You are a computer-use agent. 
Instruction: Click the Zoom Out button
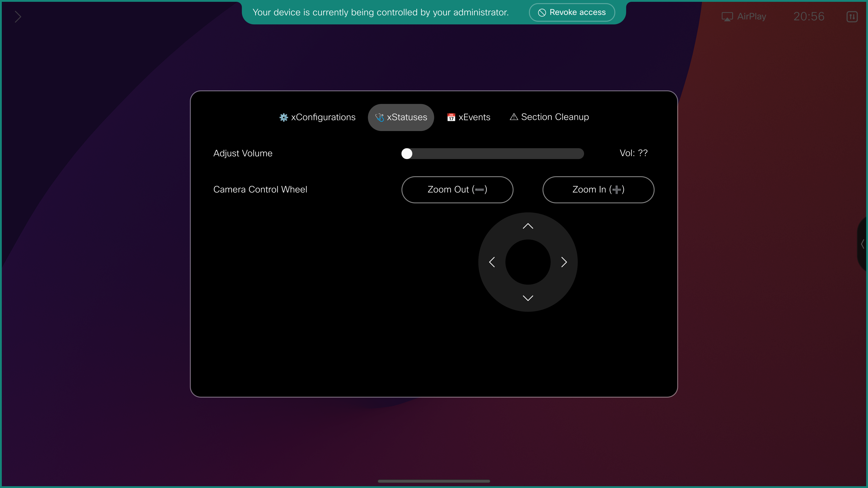point(457,190)
